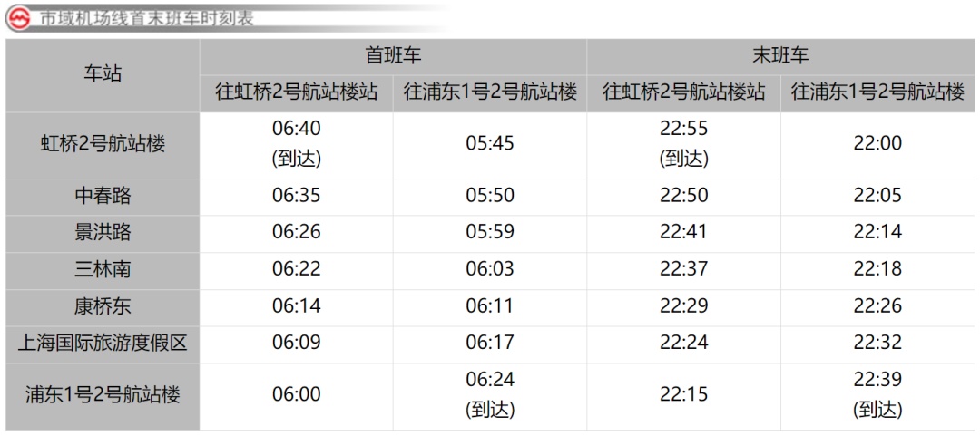Select the 06:40 (到达) time cell
The height and width of the screenshot is (436, 980).
coord(297,143)
